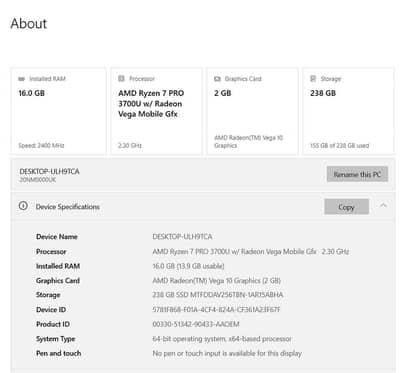Click the Installed RAM row label in specifications

58,266
